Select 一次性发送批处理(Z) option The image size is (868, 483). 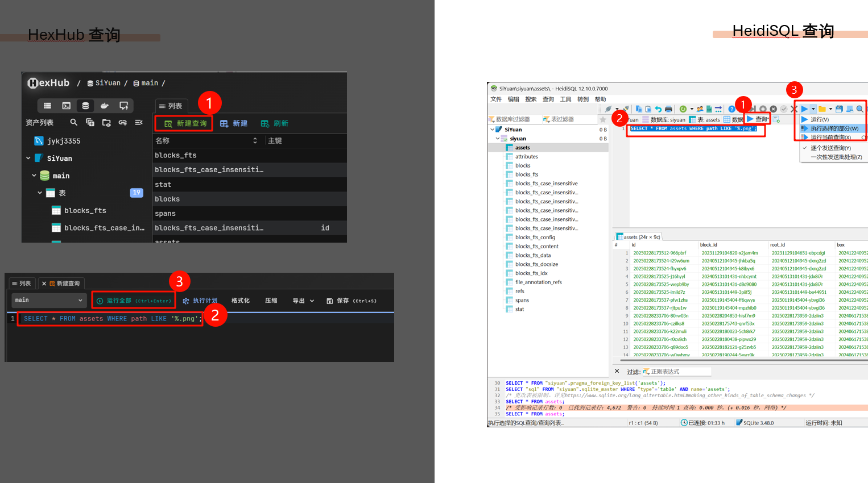[836, 157]
